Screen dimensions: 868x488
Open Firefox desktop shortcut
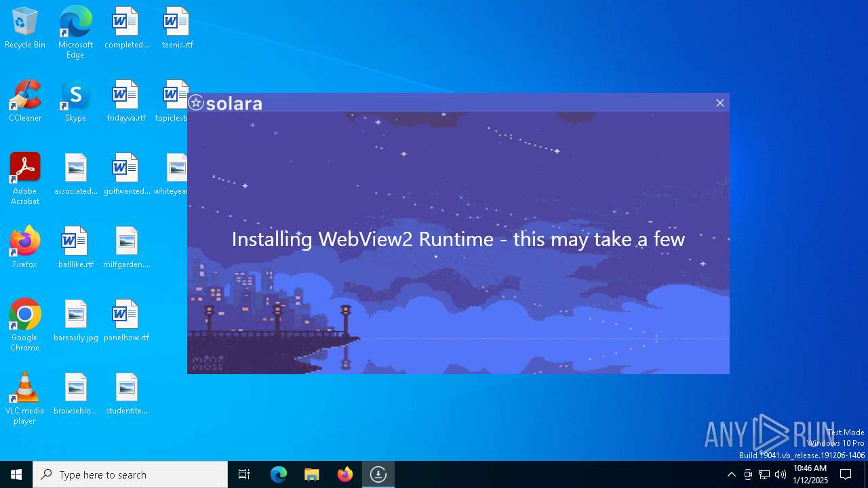point(25,248)
